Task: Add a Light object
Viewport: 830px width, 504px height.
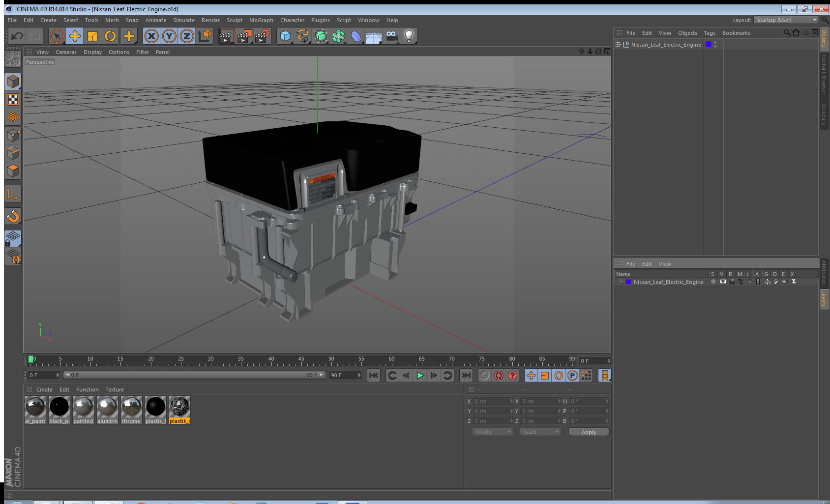Action: (x=409, y=36)
